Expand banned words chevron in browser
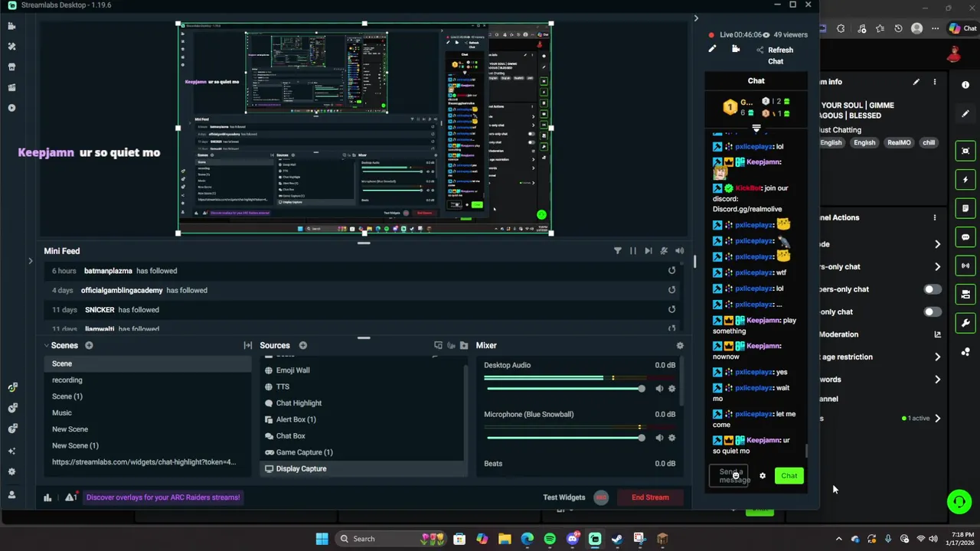 click(x=937, y=380)
